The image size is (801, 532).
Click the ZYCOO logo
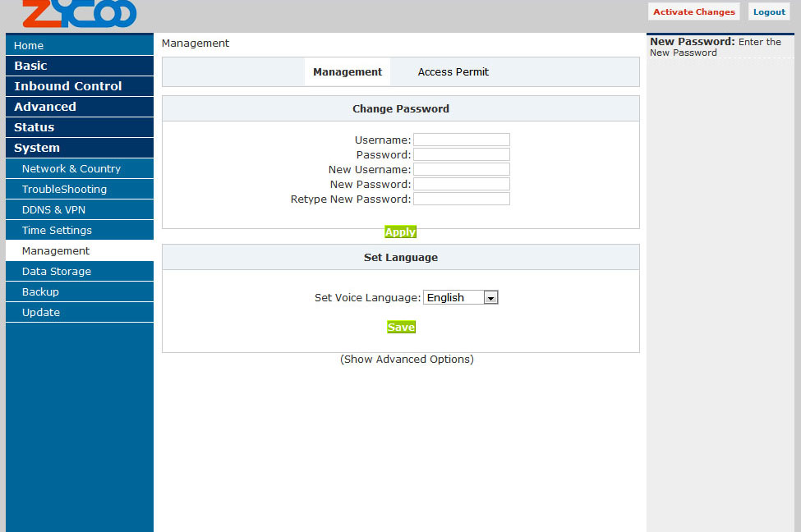[x=79, y=13]
